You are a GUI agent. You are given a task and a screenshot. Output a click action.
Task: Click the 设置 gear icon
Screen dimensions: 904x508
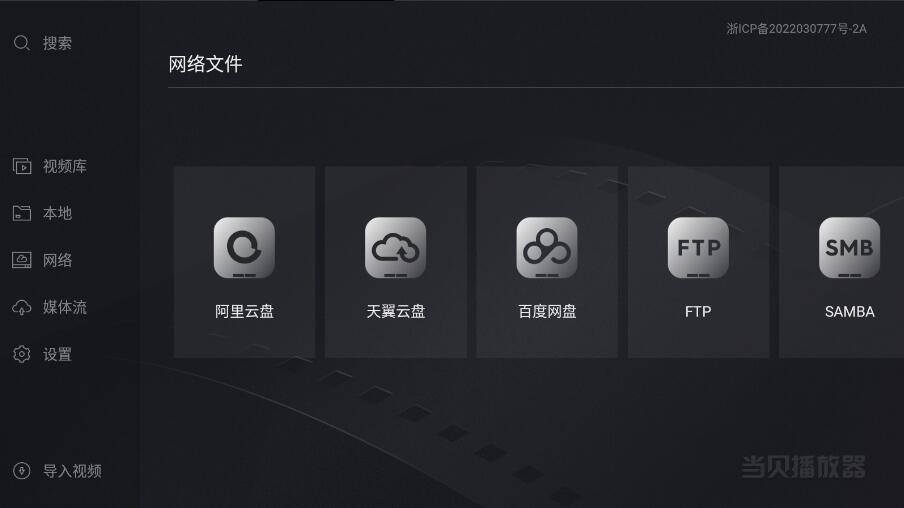(22, 354)
